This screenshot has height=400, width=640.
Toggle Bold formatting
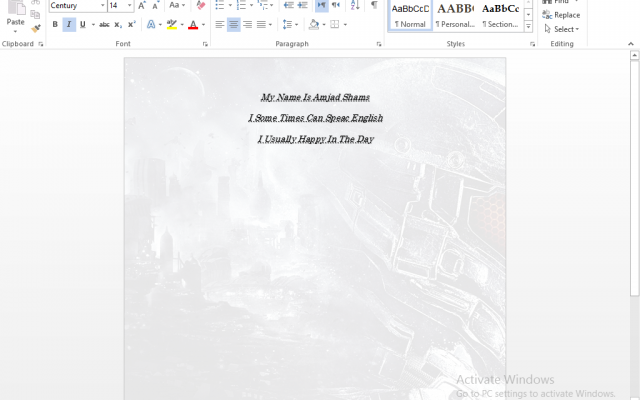[x=55, y=24]
